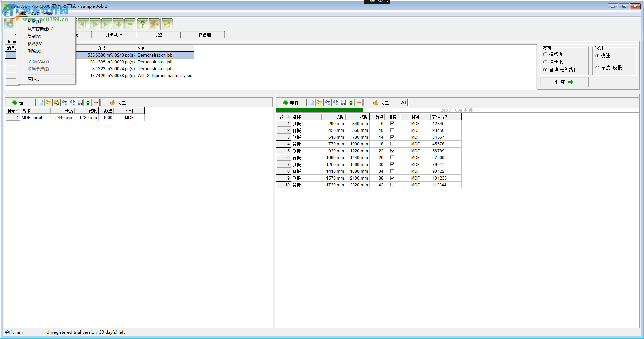Viewport: 644px width, 339px height.
Task: Click the help question mark toolbar icon
Action: (x=143, y=24)
